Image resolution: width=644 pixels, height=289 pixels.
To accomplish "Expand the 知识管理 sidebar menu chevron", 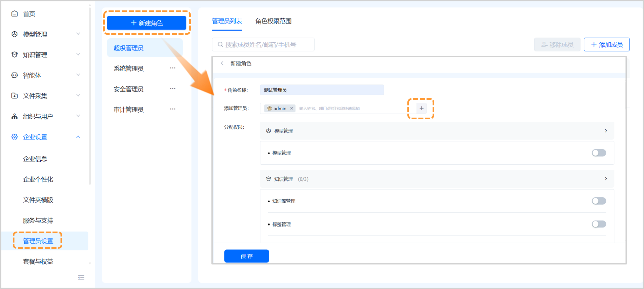I will pos(78,54).
